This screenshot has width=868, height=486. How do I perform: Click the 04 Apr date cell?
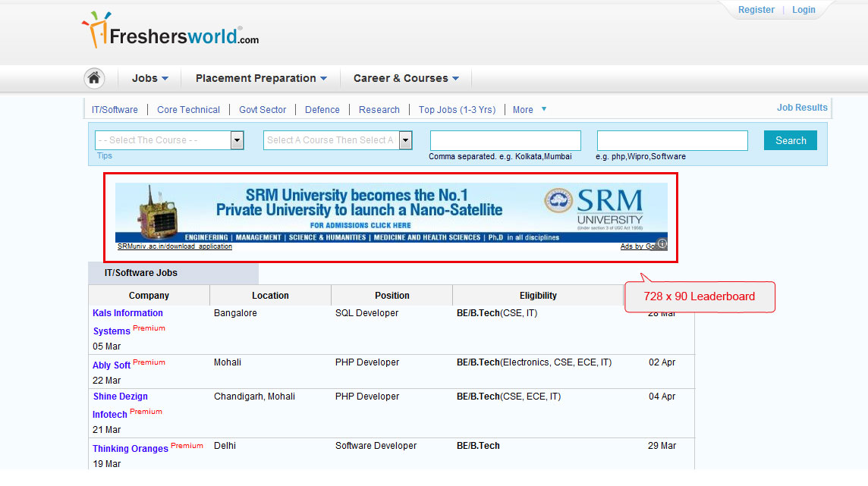click(662, 397)
